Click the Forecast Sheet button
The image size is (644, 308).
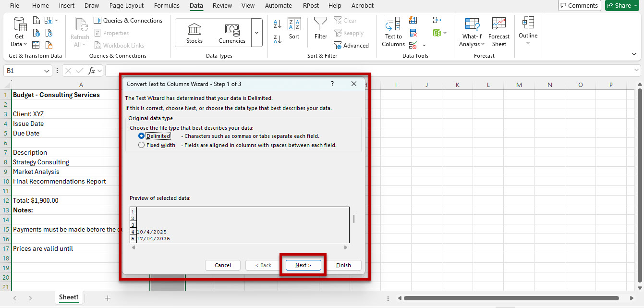tap(499, 32)
